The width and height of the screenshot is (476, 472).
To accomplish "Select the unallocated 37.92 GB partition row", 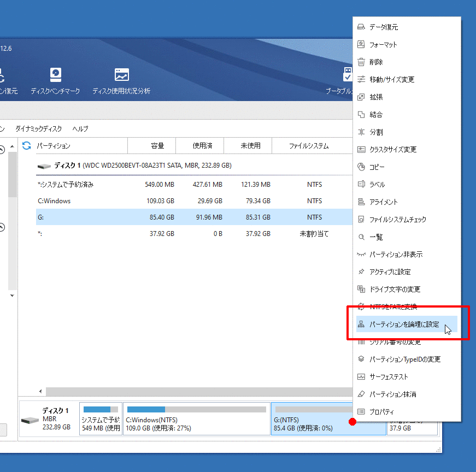I will (x=164, y=234).
